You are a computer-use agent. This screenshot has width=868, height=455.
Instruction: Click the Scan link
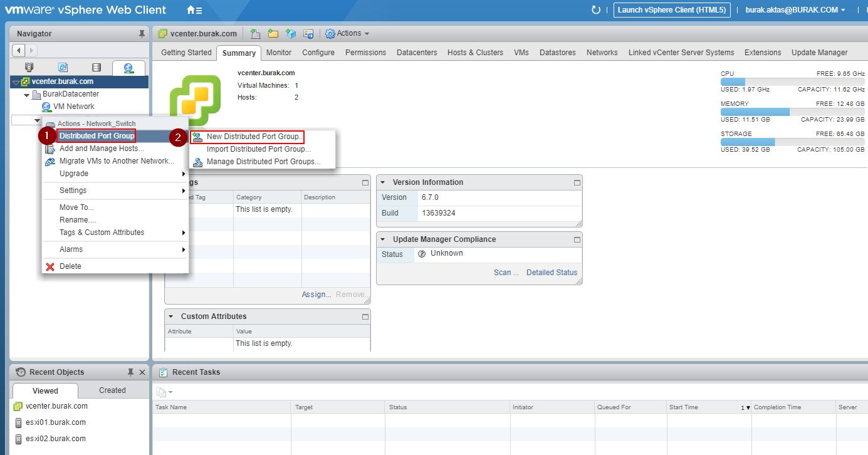(506, 273)
